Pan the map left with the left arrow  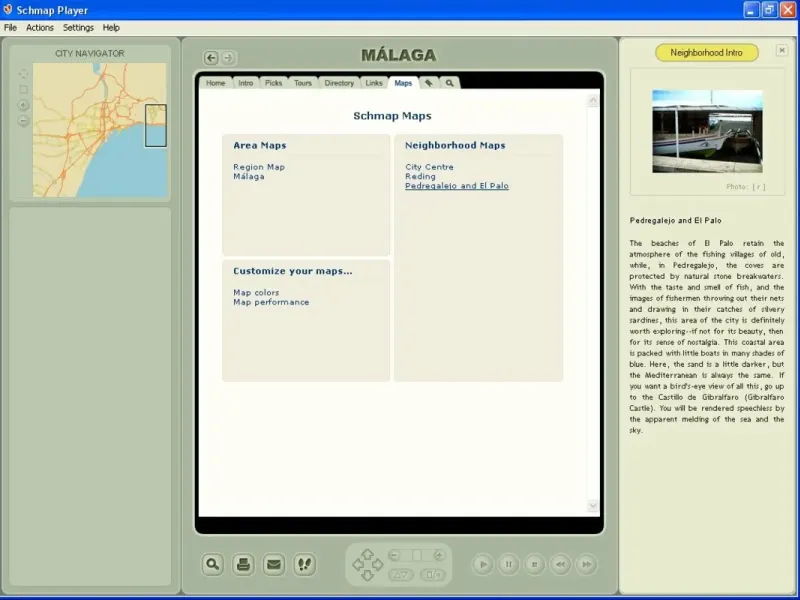[358, 564]
